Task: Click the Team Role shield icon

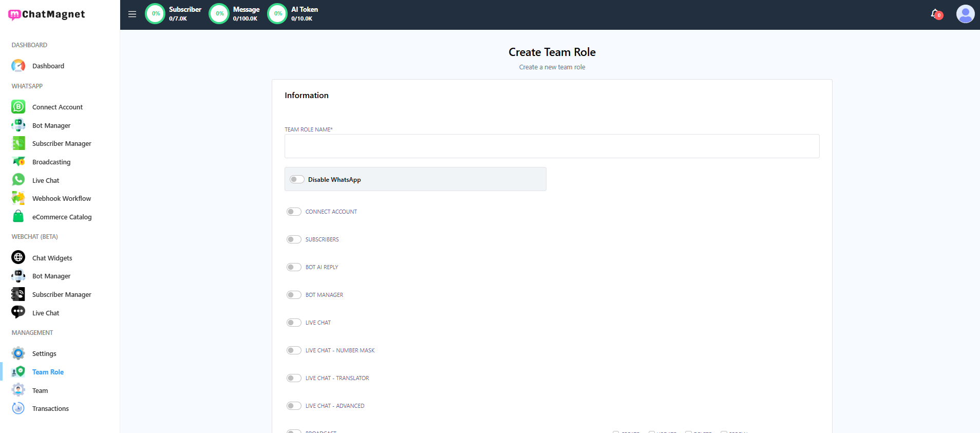Action: point(18,372)
